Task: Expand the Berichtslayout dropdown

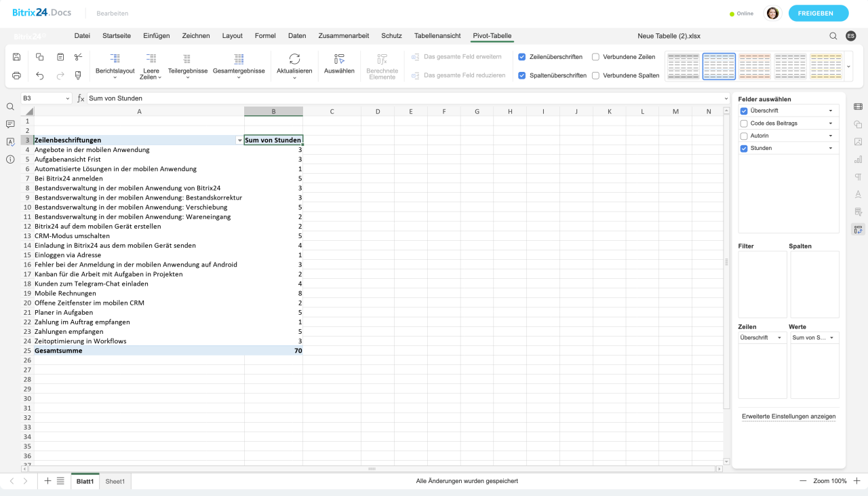Action: (115, 65)
